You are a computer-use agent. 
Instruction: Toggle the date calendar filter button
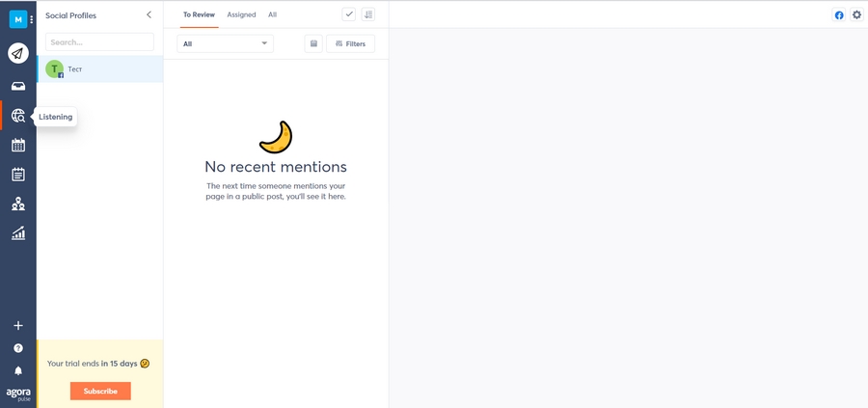tap(313, 43)
